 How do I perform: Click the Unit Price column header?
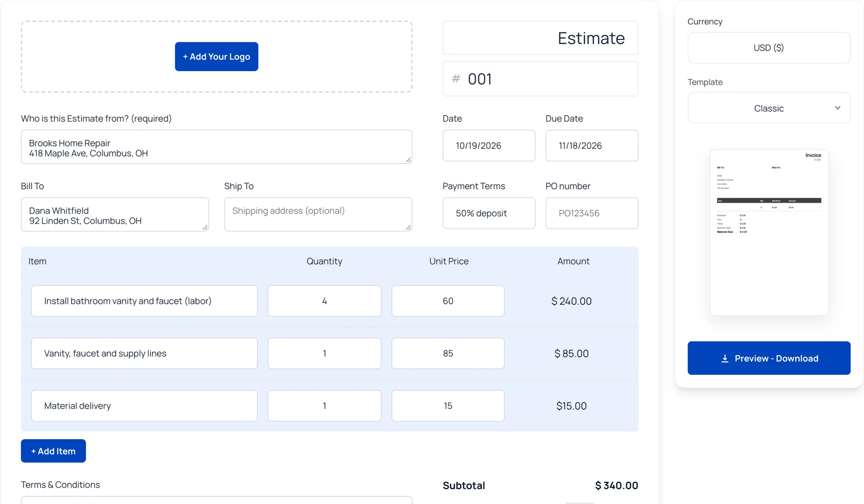449,261
